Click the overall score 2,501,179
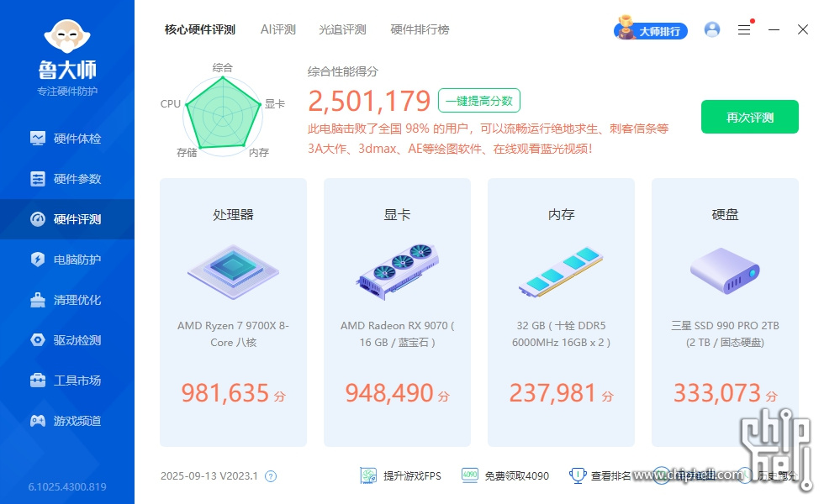 coord(369,101)
